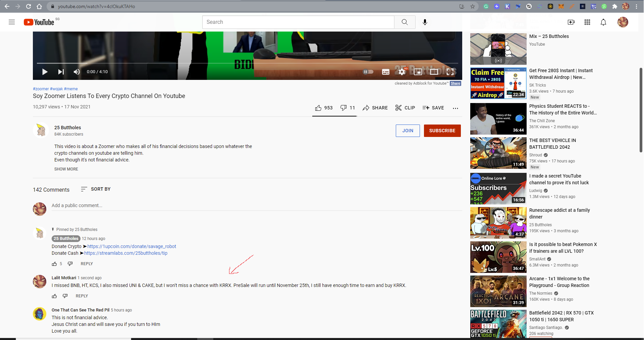The width and height of the screenshot is (644, 340).
Task: Open YouTube account avatar menu
Action: point(623,22)
